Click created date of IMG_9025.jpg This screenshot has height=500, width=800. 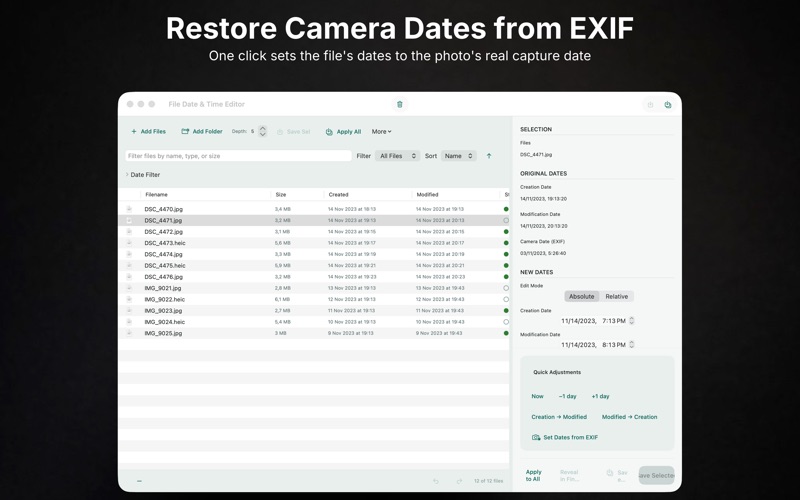tap(350, 333)
